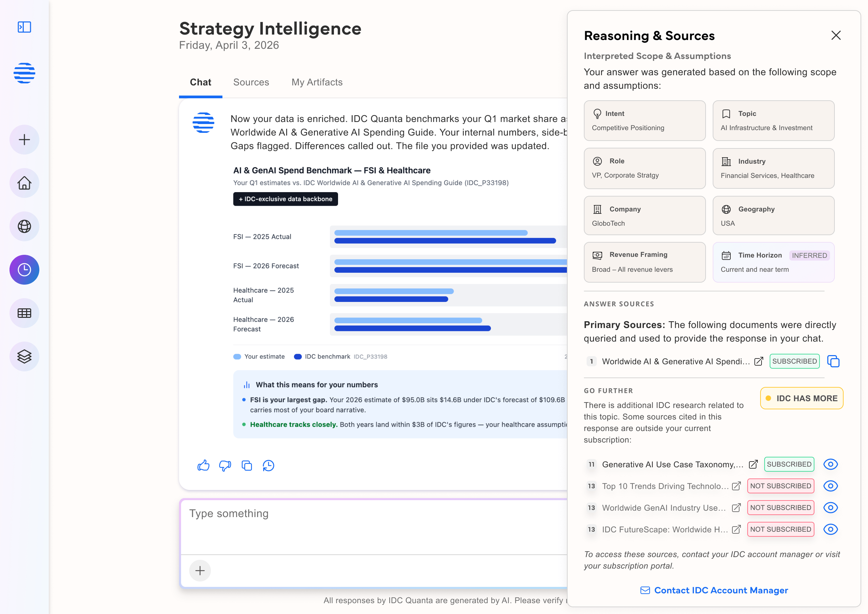The image size is (868, 614).
Task: Click the Time Horizon inferred card
Action: pyautogui.click(x=773, y=262)
